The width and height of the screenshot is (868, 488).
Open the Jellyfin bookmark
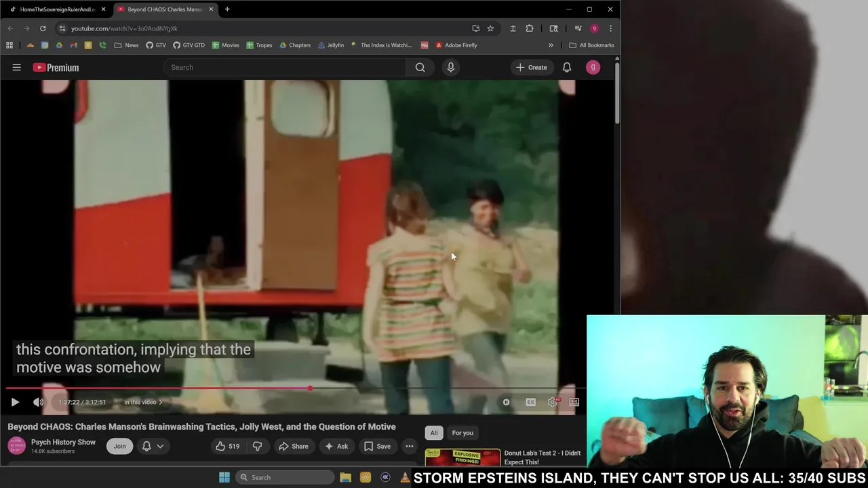coord(331,45)
